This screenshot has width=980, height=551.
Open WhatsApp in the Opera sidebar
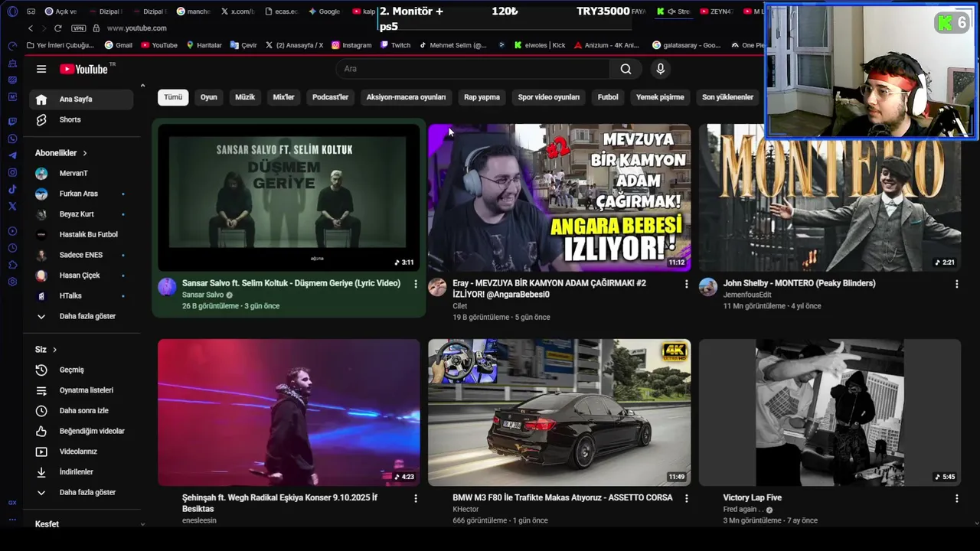[12, 139]
